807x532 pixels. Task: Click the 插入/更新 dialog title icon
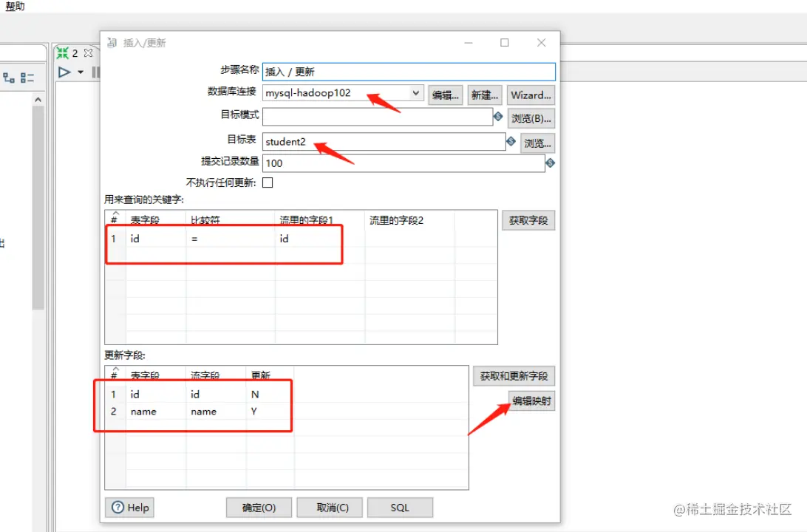point(112,43)
